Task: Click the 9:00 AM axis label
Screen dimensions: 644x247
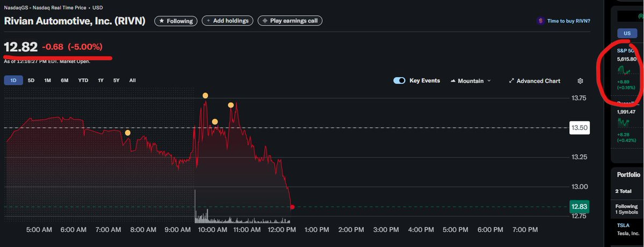Action: pyautogui.click(x=177, y=230)
